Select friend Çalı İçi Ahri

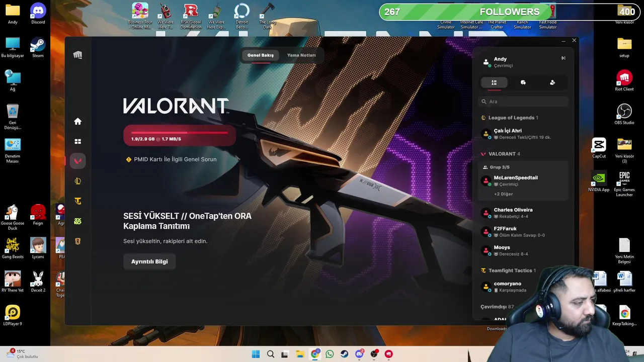pos(523,134)
